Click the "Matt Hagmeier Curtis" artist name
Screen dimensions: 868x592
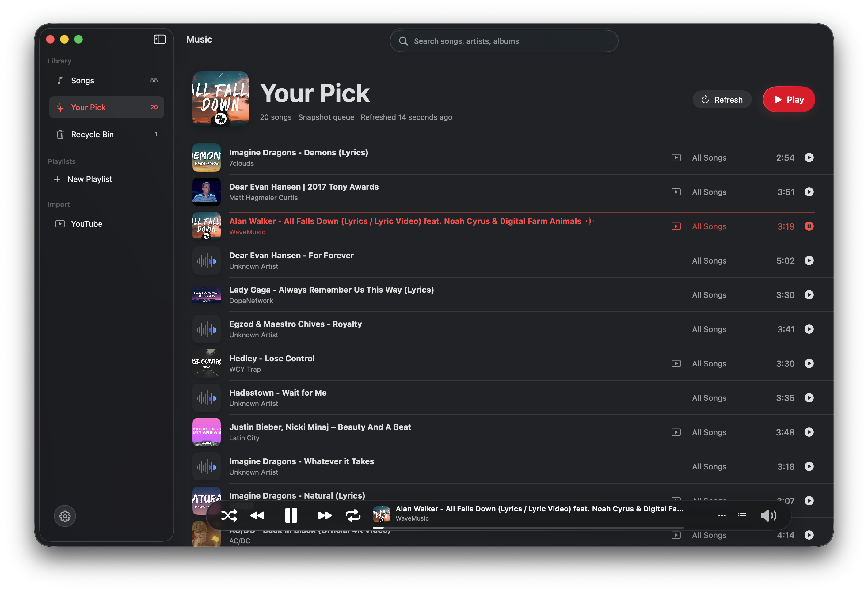pyautogui.click(x=263, y=198)
